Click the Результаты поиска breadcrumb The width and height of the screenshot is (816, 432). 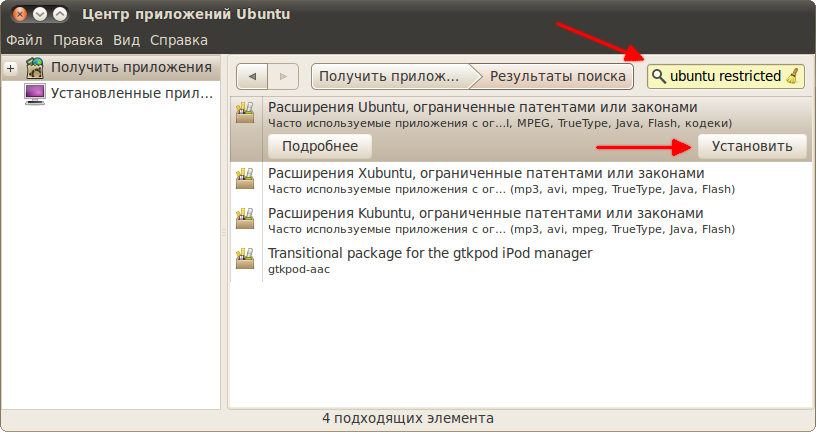point(558,77)
